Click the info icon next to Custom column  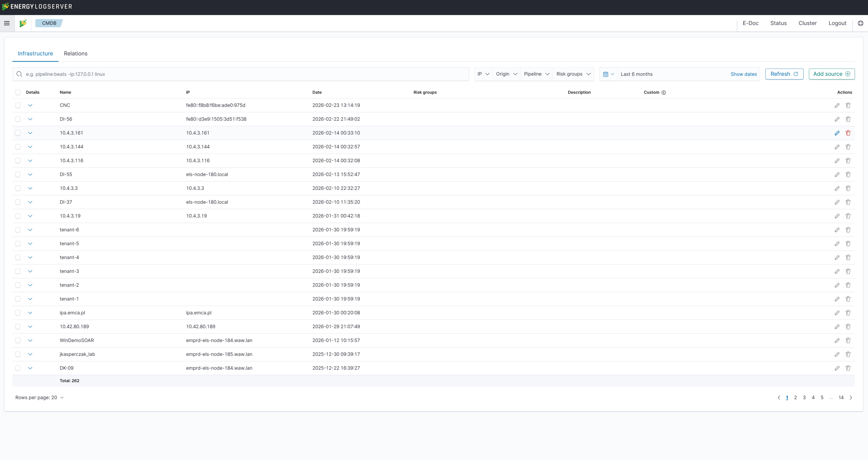[x=664, y=92]
